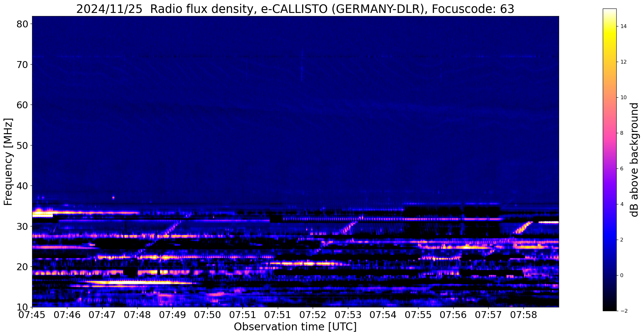The height and width of the screenshot is (336, 644).
Task: Click the colorbar tick label 4
Action: [x=622, y=204]
